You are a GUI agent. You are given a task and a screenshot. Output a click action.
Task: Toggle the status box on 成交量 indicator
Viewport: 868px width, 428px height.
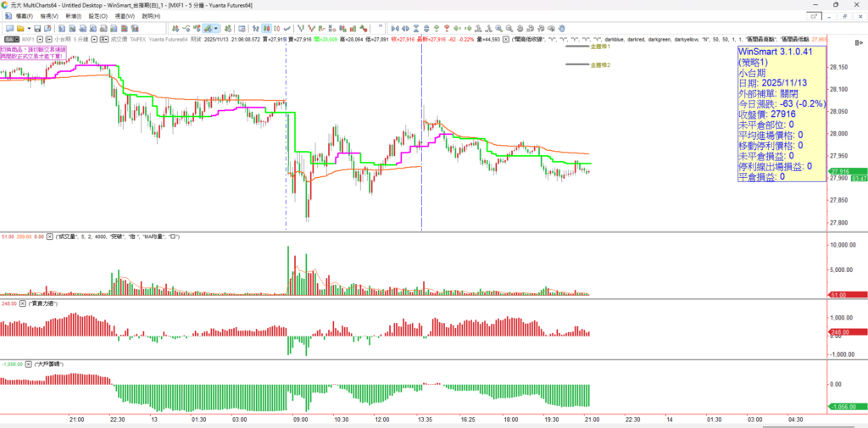[48, 236]
